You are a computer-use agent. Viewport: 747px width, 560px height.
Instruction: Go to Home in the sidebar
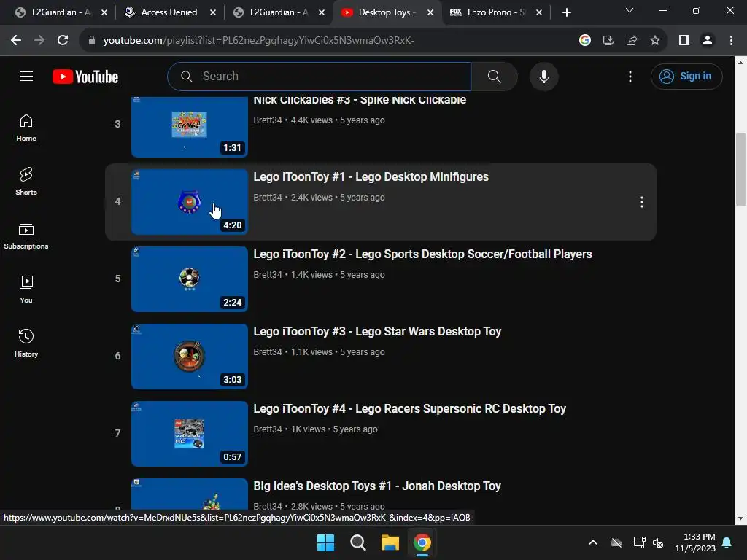(x=26, y=128)
